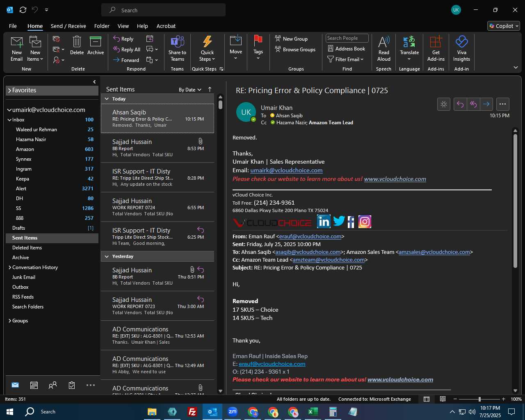
Task: Collapse the Yesterday group header
Action: [x=107, y=256]
